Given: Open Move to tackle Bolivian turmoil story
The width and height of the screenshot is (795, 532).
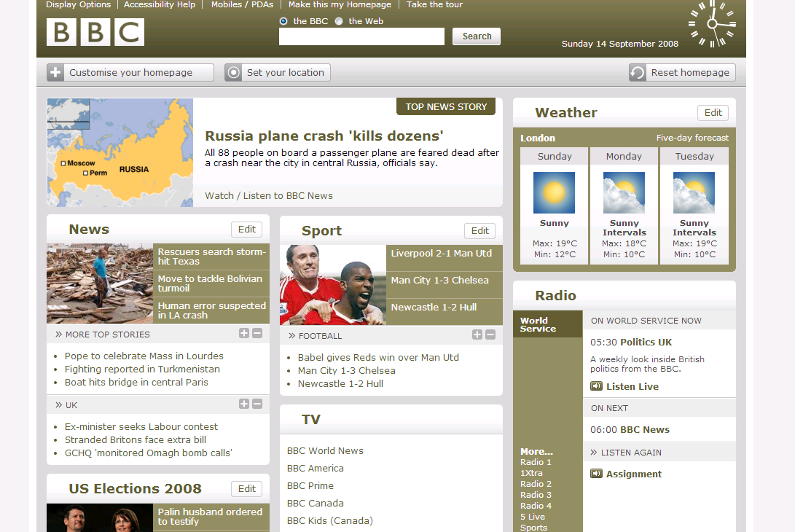Looking at the screenshot, I should [x=210, y=283].
